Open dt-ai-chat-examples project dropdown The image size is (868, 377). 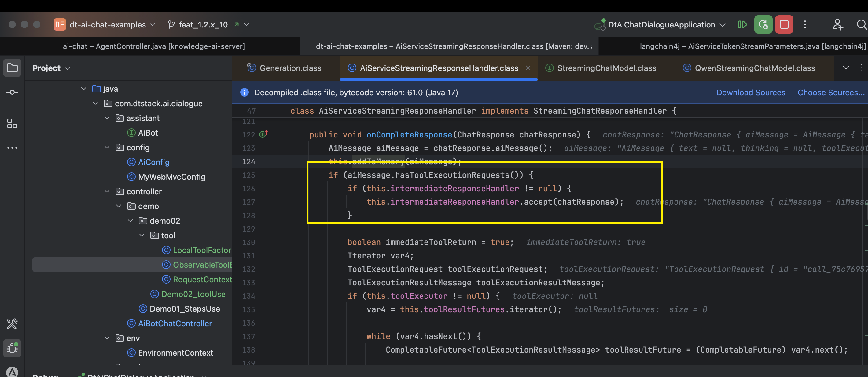pyautogui.click(x=112, y=25)
